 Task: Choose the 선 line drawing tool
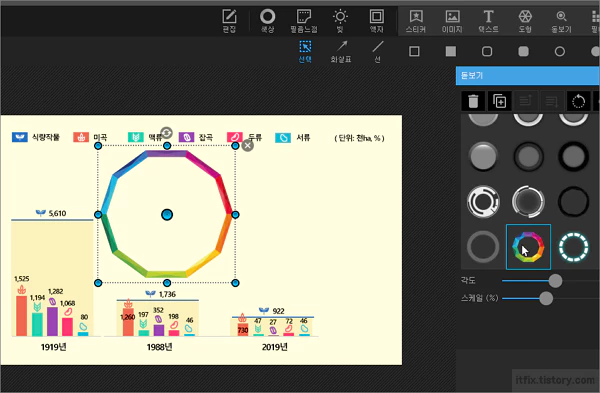[x=377, y=51]
